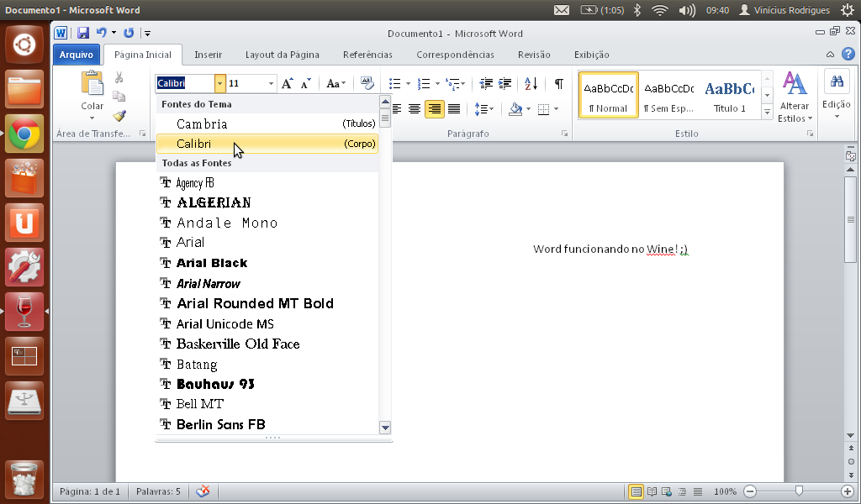This screenshot has width=861, height=504.
Task: Open the font size dropdown
Action: pos(271,83)
